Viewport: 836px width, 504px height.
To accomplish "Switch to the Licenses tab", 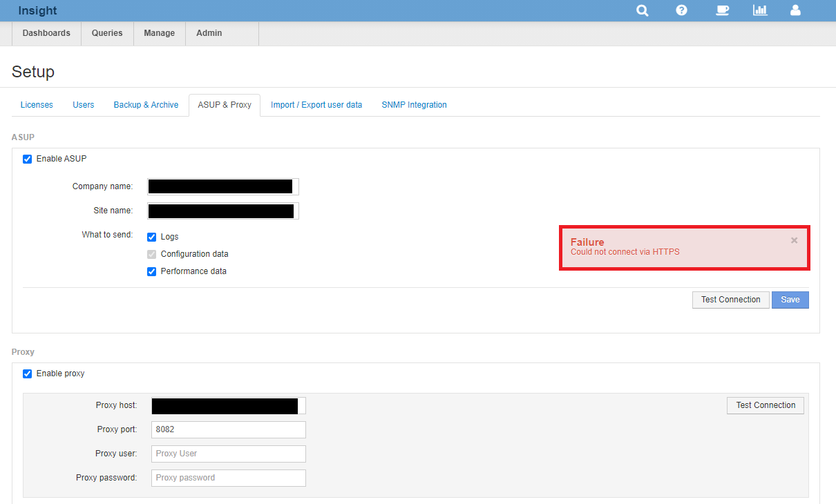I will point(37,105).
